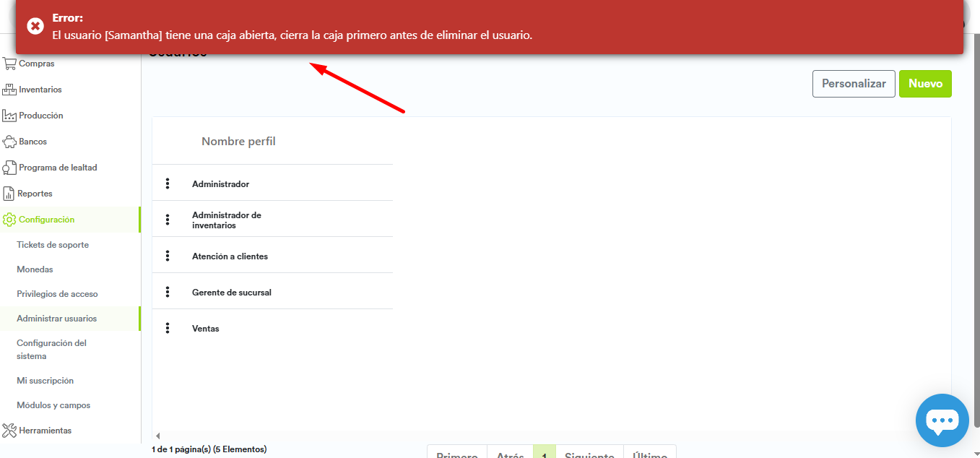Open Privilegios de acceso in sidebar
Screen dimensions: 980x458
[x=57, y=294]
